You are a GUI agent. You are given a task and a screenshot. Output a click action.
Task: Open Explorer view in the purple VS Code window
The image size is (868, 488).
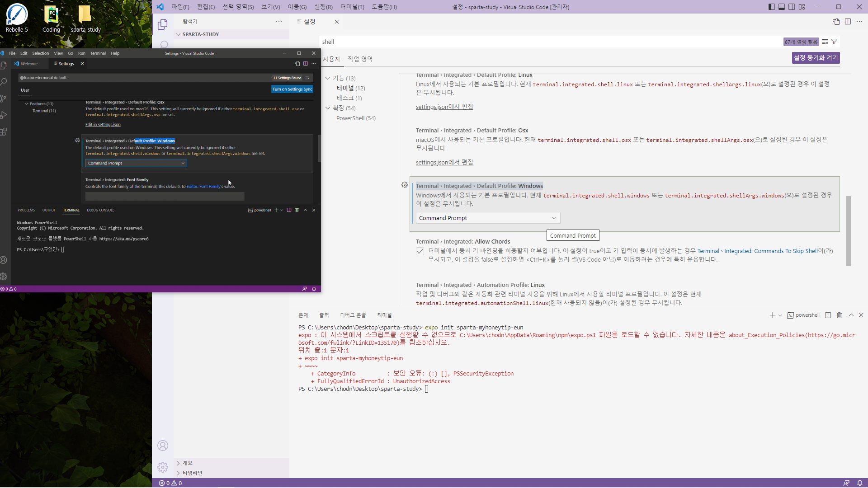coord(163,24)
